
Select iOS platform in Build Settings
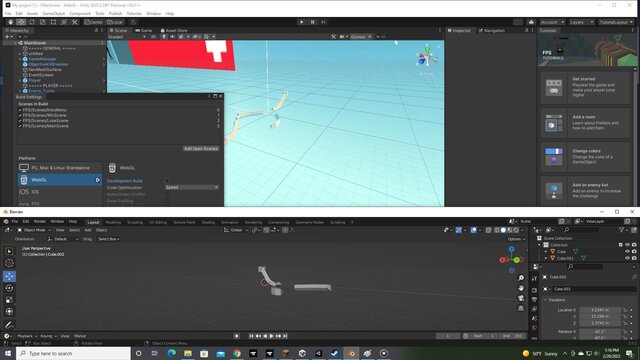[x=60, y=191]
